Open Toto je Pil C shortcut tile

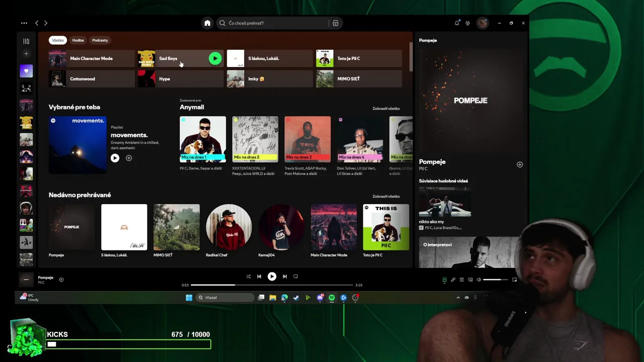point(359,58)
